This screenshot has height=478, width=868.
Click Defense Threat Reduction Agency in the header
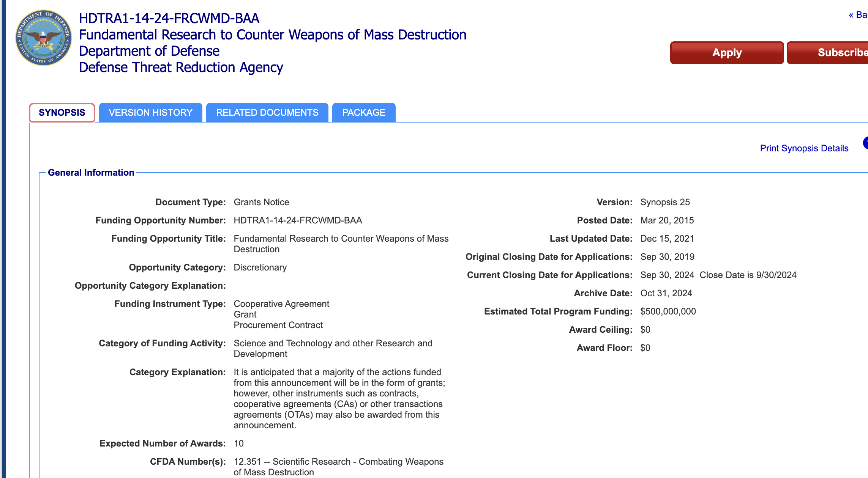tap(181, 67)
